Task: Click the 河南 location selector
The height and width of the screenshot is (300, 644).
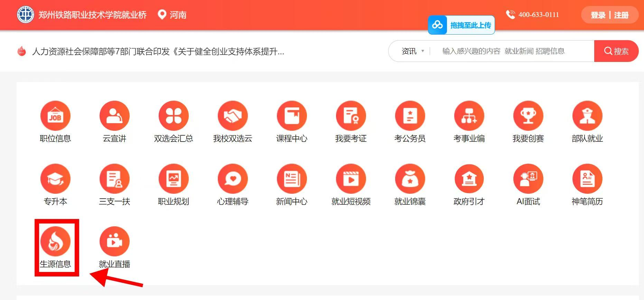Action: [172, 15]
